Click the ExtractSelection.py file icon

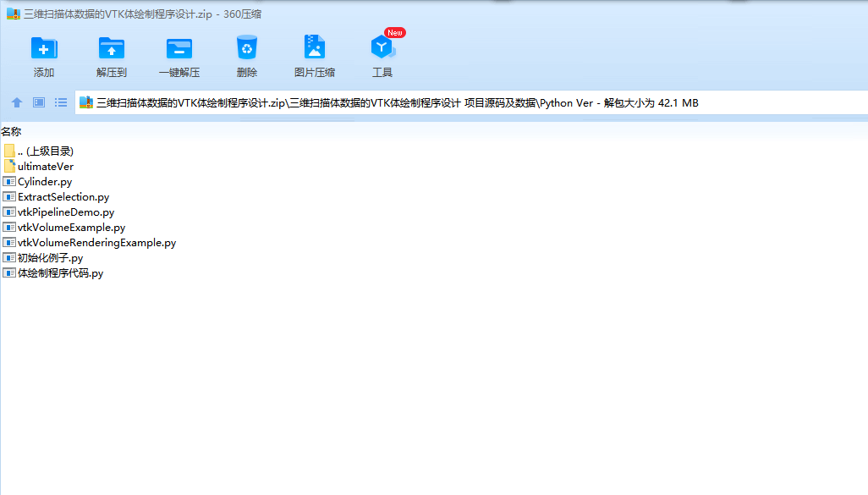(8, 196)
